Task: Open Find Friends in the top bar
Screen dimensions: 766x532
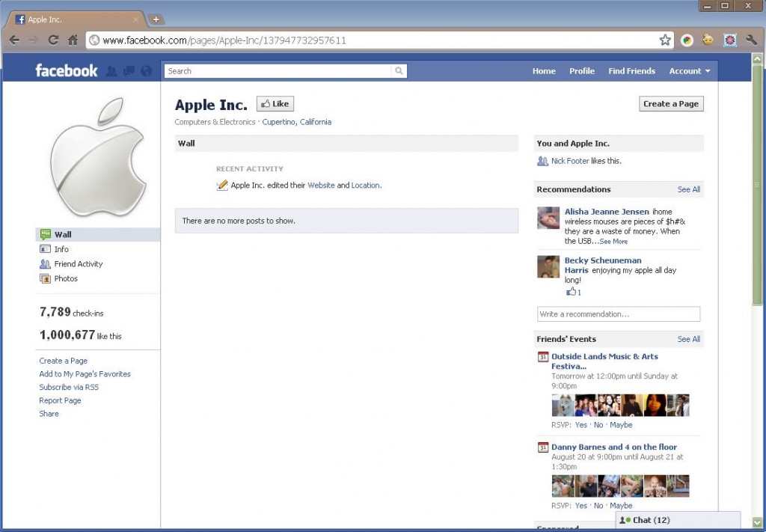Action: 631,71
